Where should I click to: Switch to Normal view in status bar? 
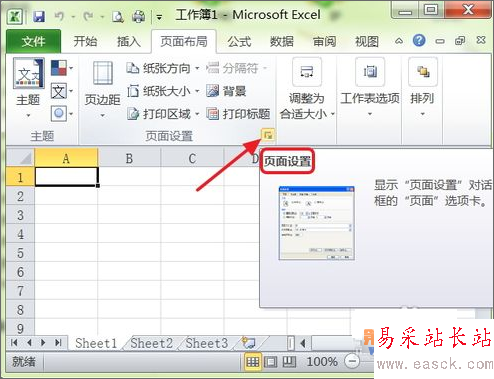pos(252,362)
